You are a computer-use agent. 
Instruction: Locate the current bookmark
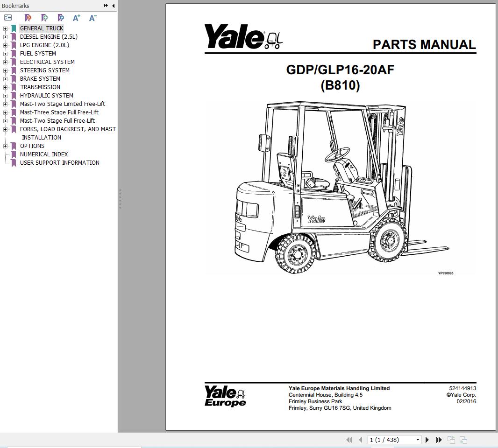coord(60,18)
